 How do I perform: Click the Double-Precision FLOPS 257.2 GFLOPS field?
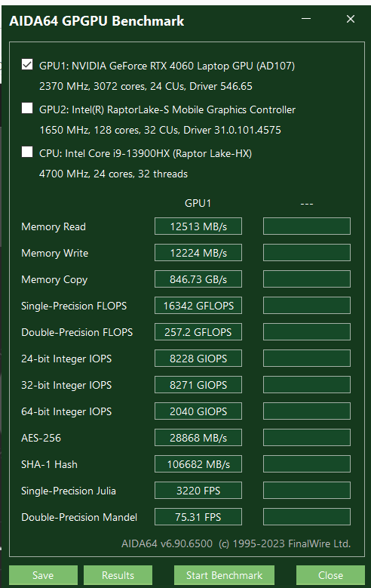tap(198, 332)
